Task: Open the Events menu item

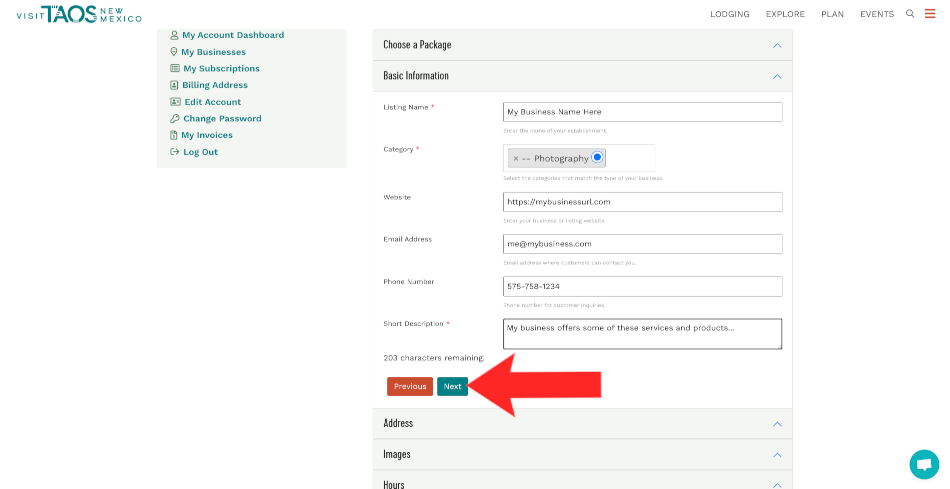Action: click(877, 14)
